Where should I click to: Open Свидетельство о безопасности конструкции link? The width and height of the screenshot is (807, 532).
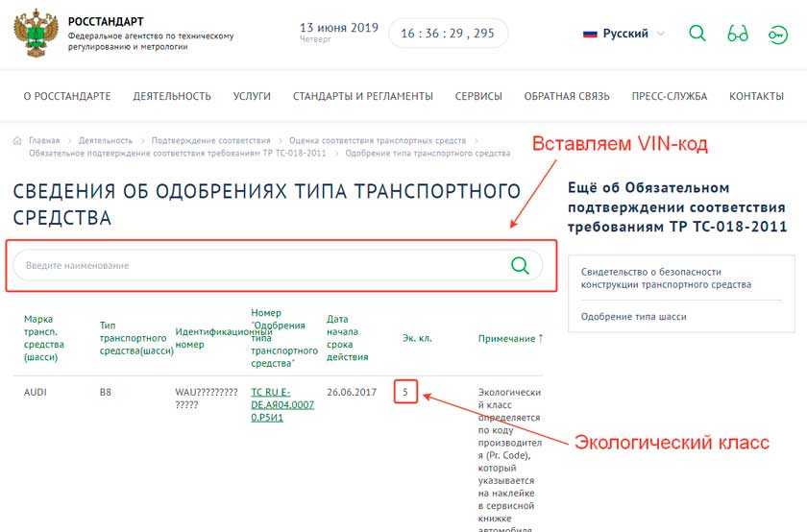pos(665,278)
